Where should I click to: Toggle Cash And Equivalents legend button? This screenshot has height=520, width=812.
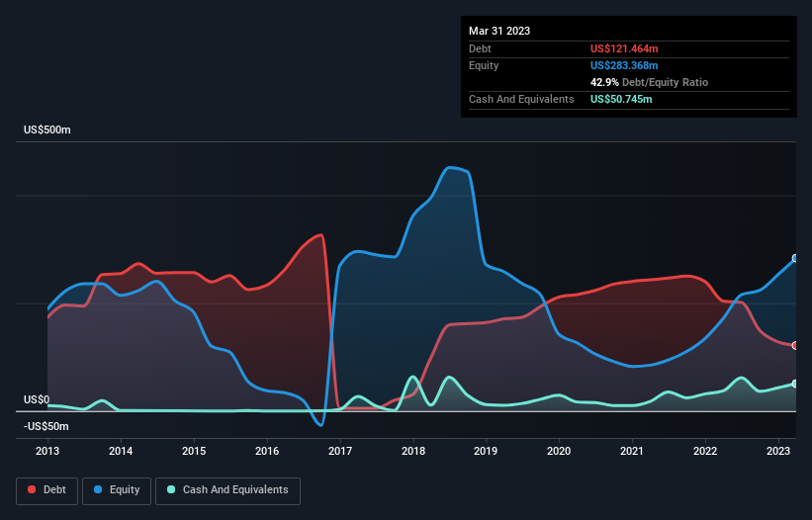click(x=227, y=490)
